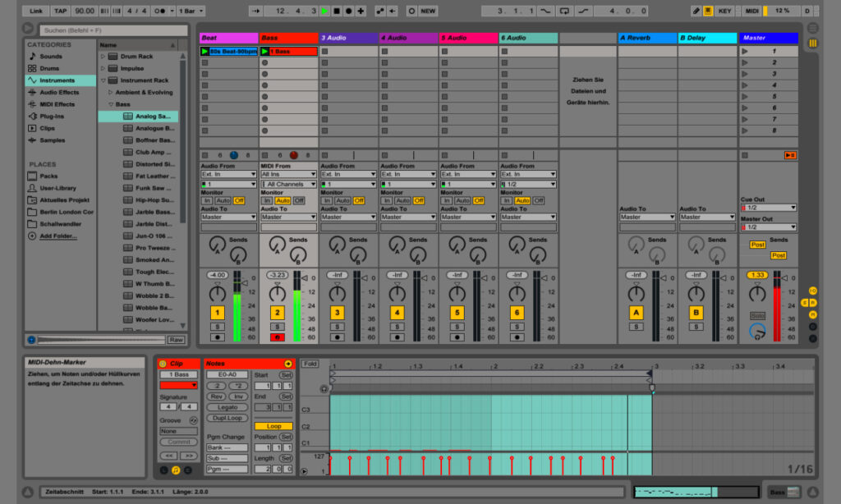Expand the Drum Rack folder
This screenshot has width=841, height=504.
pos(103,57)
